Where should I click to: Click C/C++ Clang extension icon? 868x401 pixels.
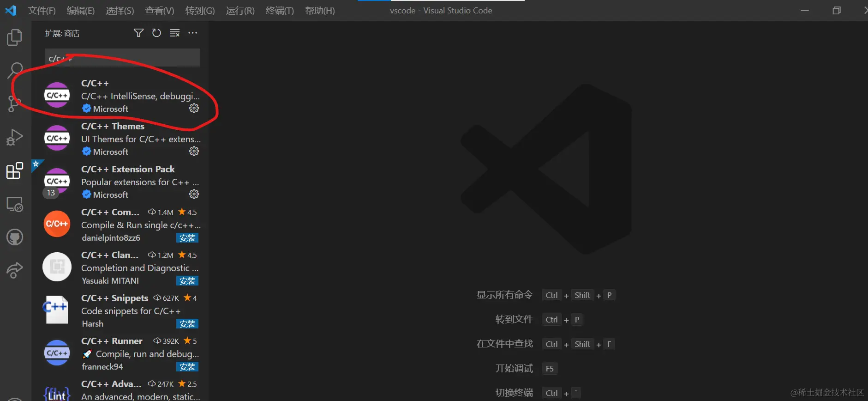point(57,267)
